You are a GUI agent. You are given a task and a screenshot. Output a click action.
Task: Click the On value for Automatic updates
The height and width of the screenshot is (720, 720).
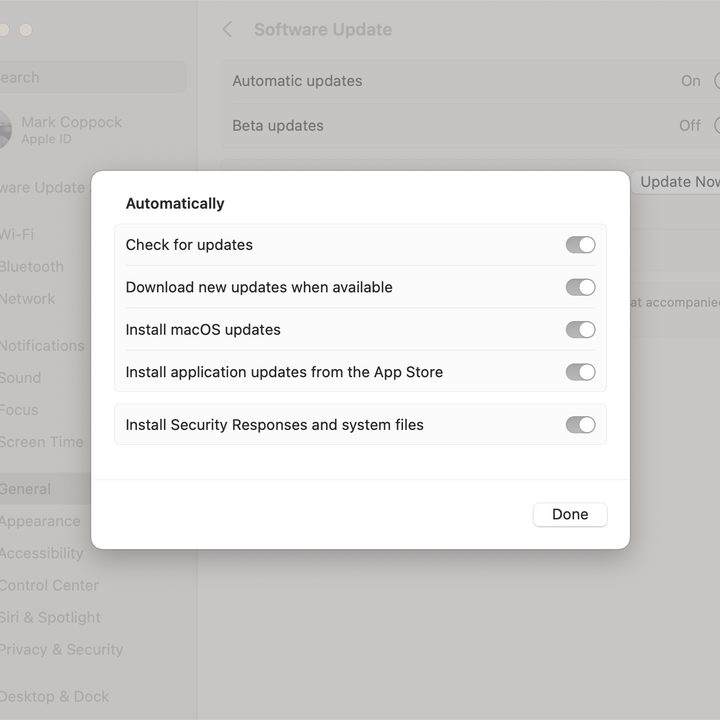click(691, 81)
